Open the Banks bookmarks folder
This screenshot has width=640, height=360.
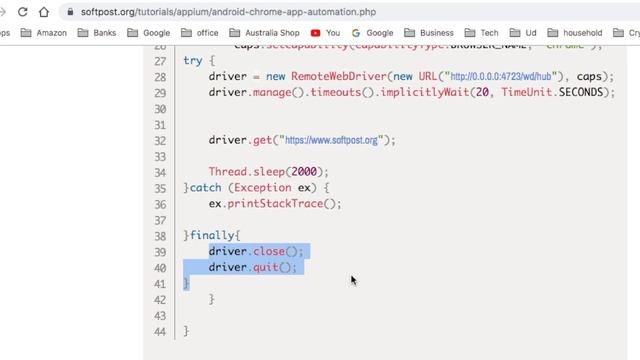[x=97, y=33]
